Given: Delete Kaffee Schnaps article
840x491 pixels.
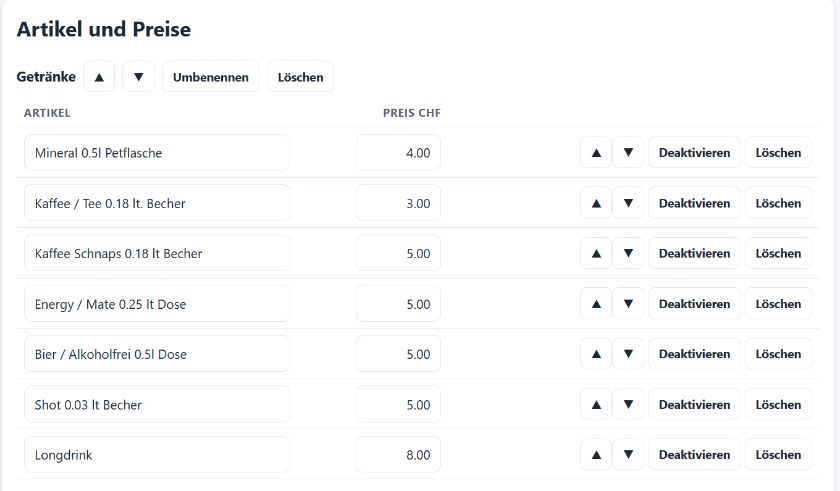Looking at the screenshot, I should coord(778,253).
